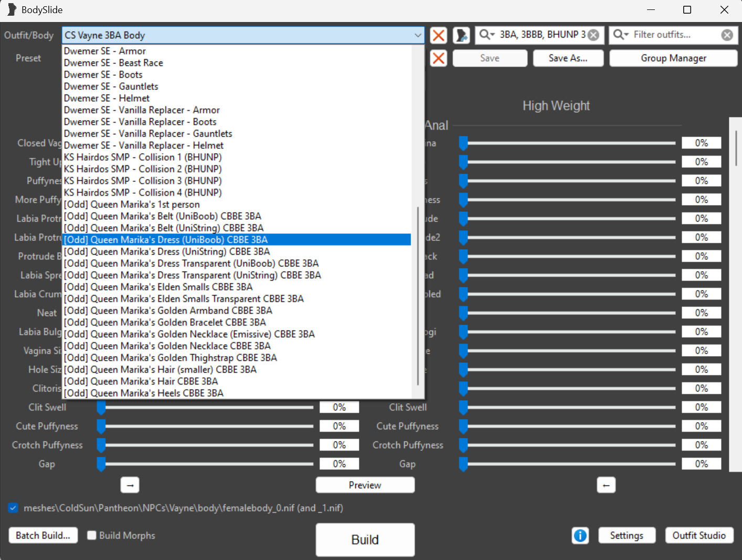742x560 pixels.
Task: Pick Queen Marika's Belt (UniBoob) CBBE 3BA
Action: point(236,216)
